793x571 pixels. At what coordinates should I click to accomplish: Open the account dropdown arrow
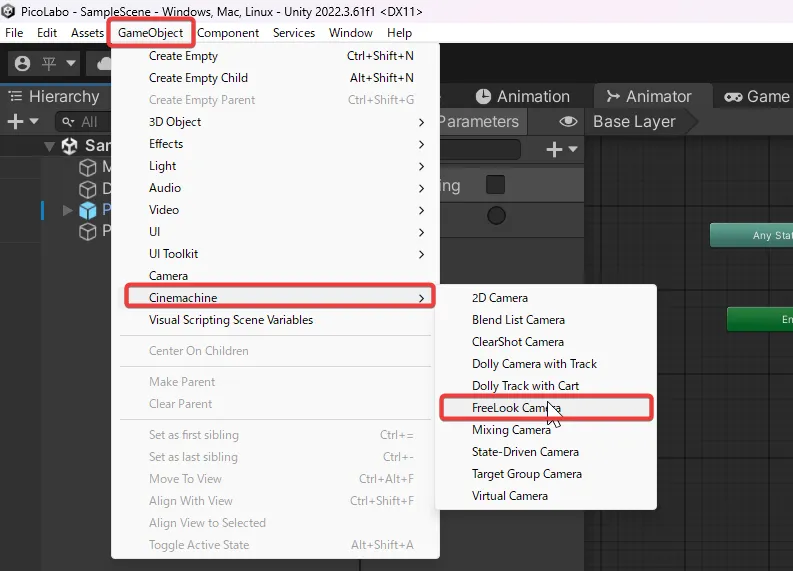pos(71,64)
